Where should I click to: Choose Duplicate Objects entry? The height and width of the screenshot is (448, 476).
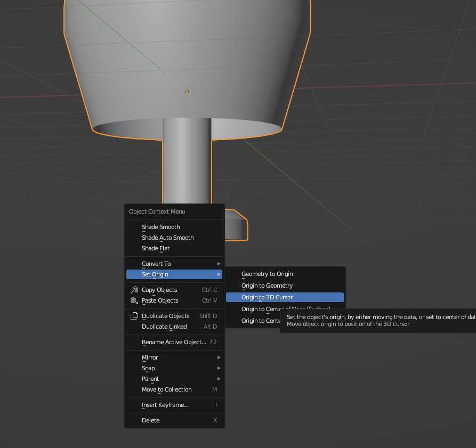coord(174,316)
